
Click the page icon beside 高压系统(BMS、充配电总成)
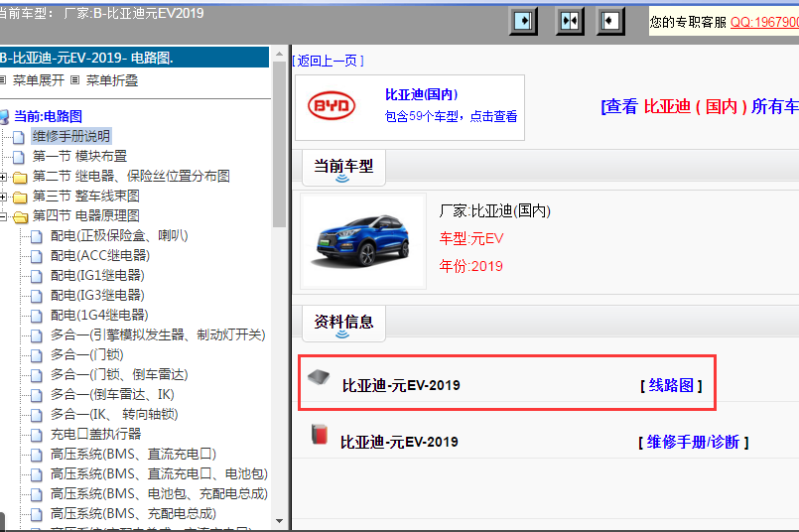pyautogui.click(x=37, y=515)
